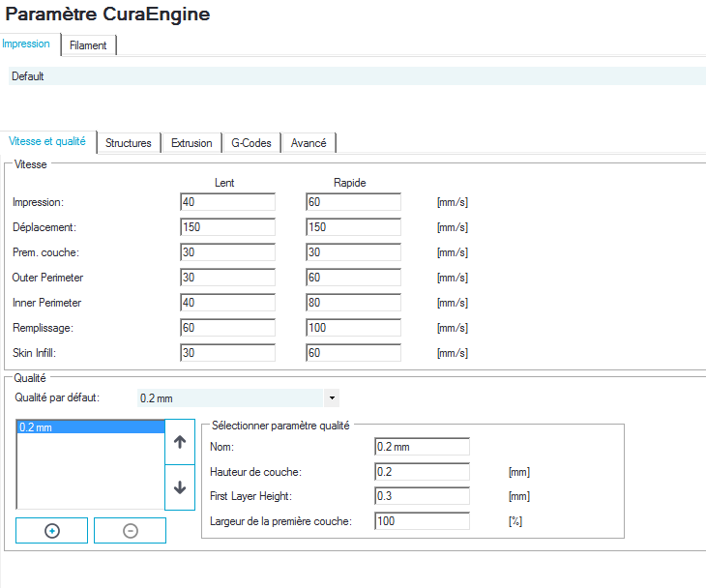The height and width of the screenshot is (588, 706).
Task: Click the Prem. couche Rapide field
Action: point(353,252)
